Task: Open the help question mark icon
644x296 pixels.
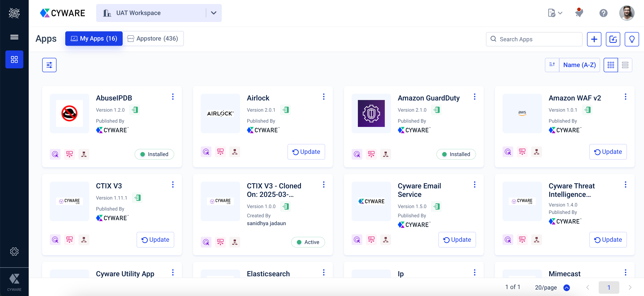Action: pyautogui.click(x=603, y=13)
